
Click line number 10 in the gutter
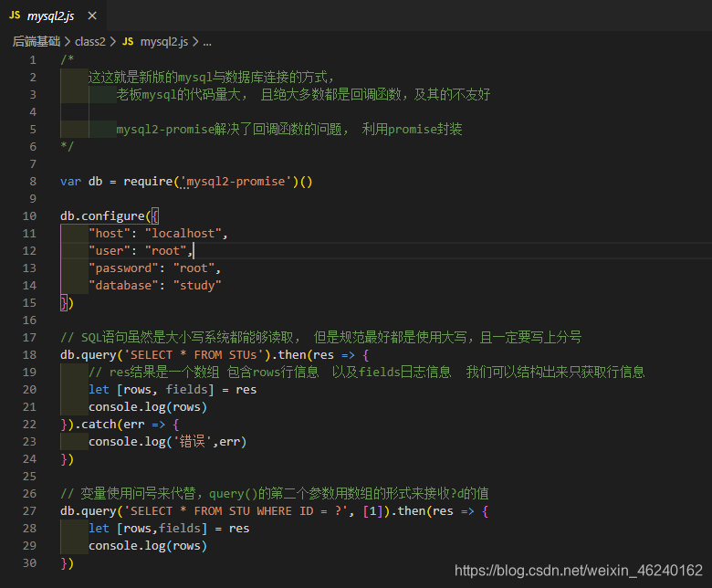[x=29, y=216]
